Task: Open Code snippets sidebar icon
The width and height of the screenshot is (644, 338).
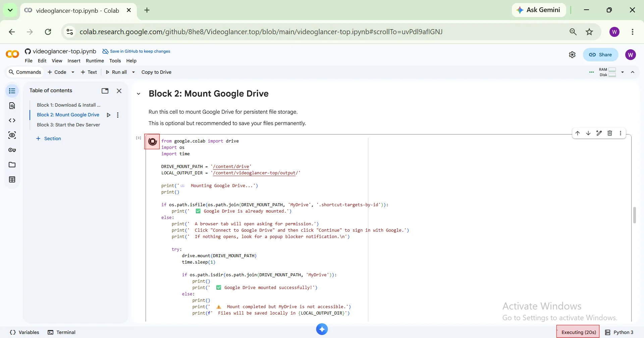Action: [x=12, y=120]
